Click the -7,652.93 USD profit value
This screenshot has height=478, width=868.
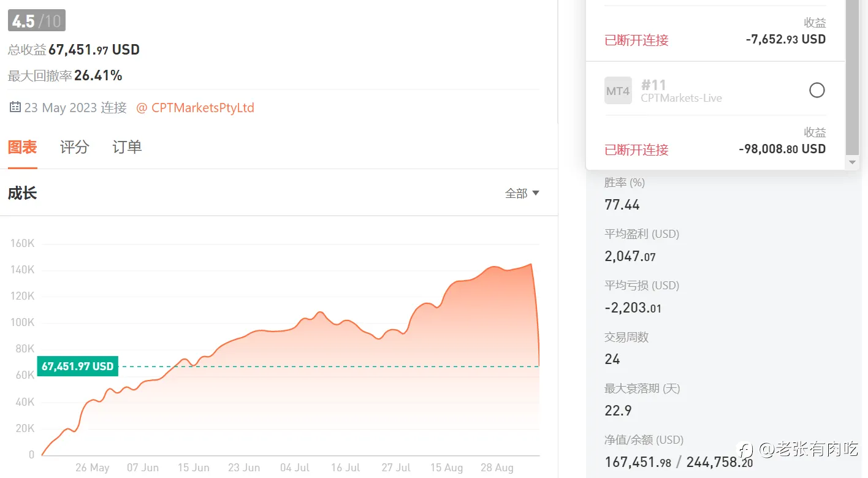click(x=786, y=39)
